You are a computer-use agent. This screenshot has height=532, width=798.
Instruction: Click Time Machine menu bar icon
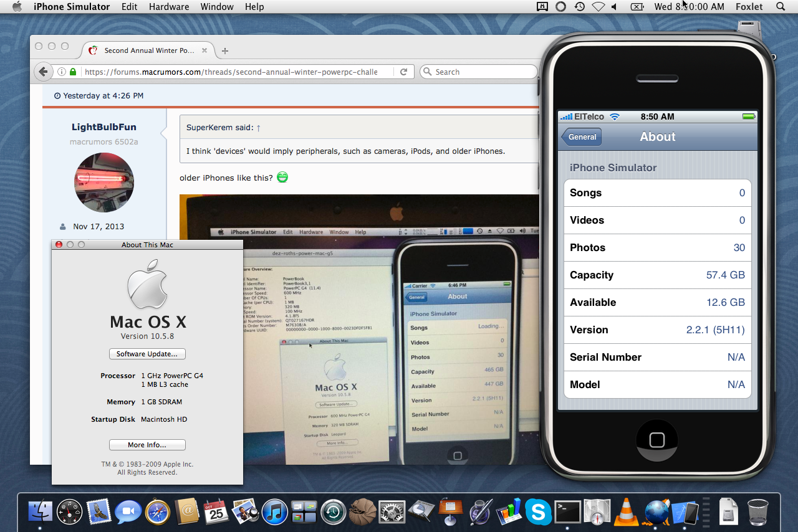580,7
